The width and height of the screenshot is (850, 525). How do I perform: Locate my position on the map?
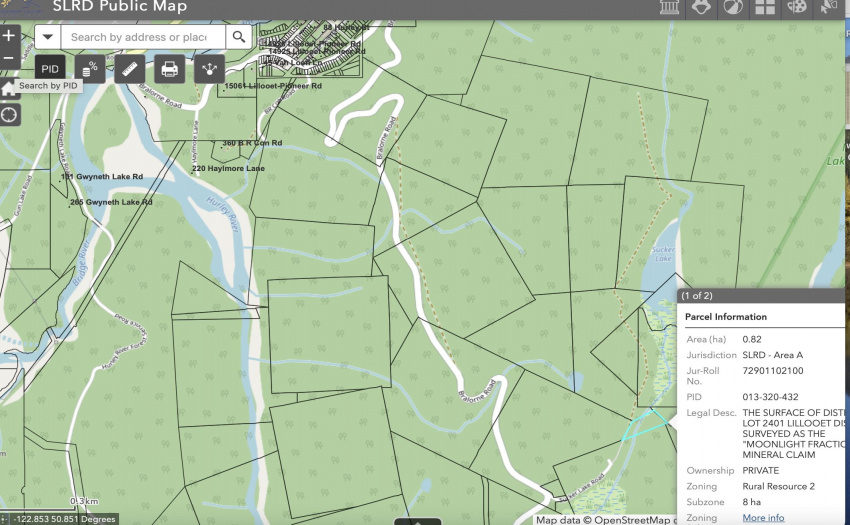click(9, 115)
